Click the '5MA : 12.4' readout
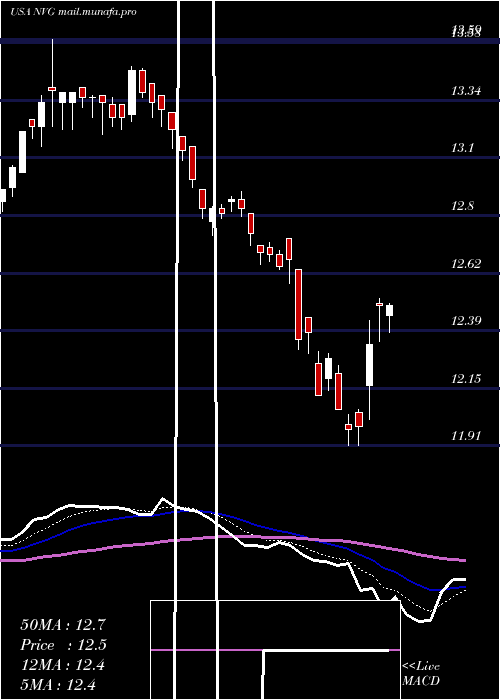This screenshot has height=700, width=500. pos(58,685)
